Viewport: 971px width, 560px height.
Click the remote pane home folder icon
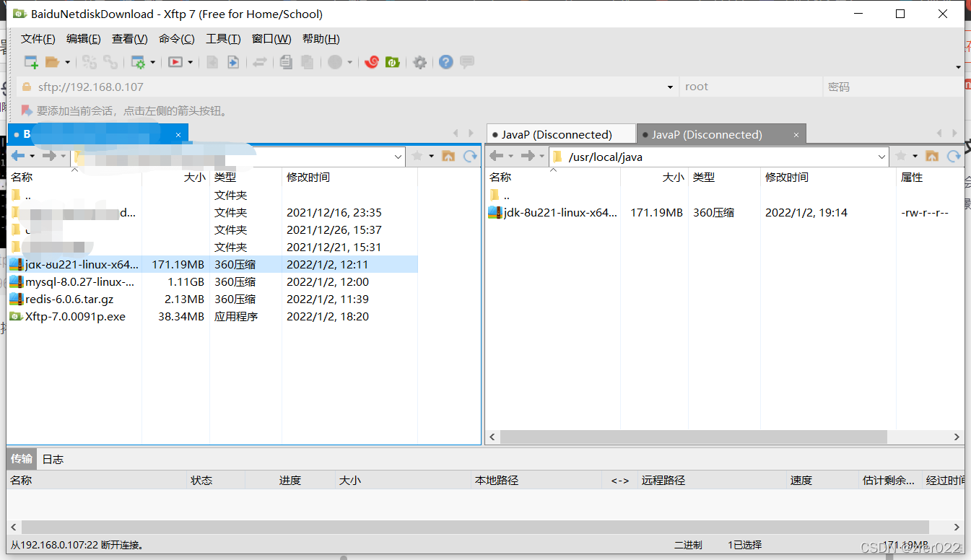pos(932,156)
